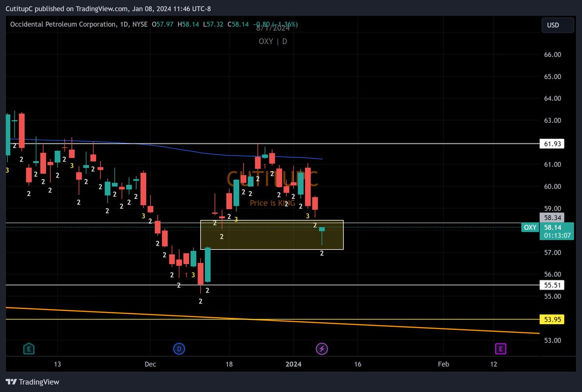Click the teal earnings "E" marker below the chart

tap(29, 348)
